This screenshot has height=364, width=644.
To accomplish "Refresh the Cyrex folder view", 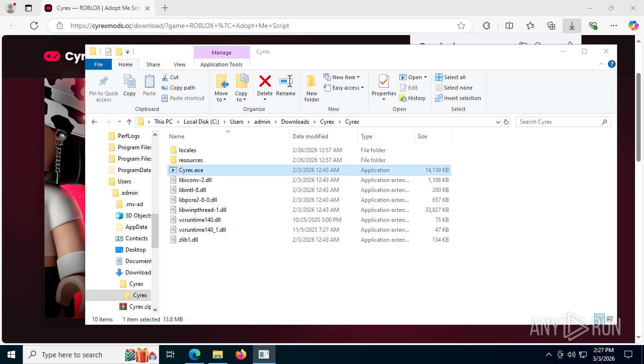I will pyautogui.click(x=506, y=122).
